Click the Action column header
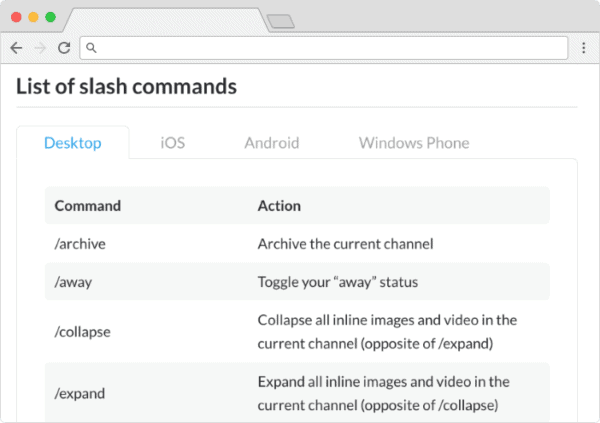Image resolution: width=600 pixels, height=423 pixels. 279,205
